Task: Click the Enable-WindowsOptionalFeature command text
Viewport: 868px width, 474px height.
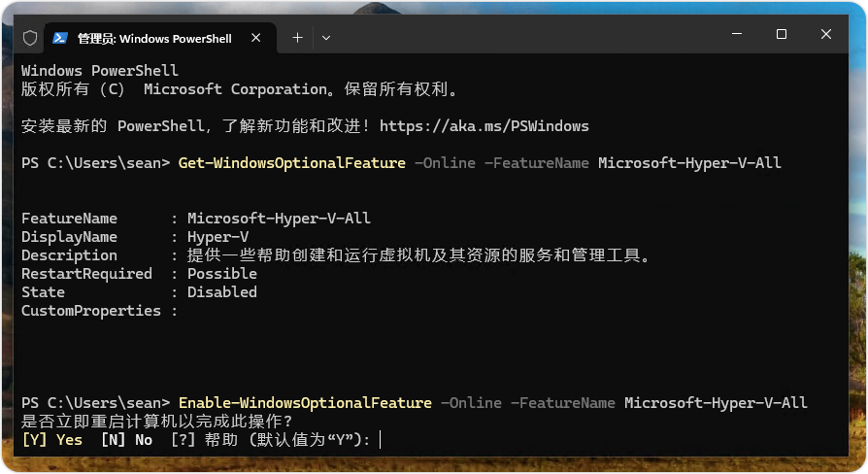Action: click(x=305, y=402)
